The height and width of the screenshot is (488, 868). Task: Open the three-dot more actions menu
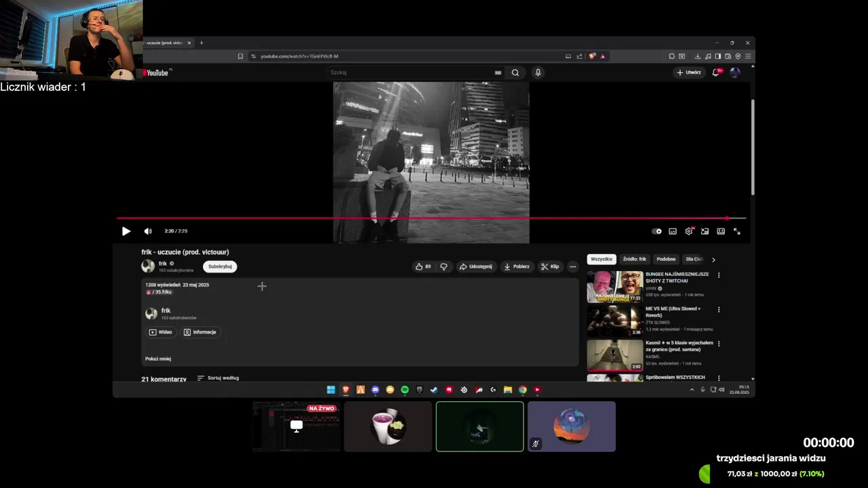point(572,266)
